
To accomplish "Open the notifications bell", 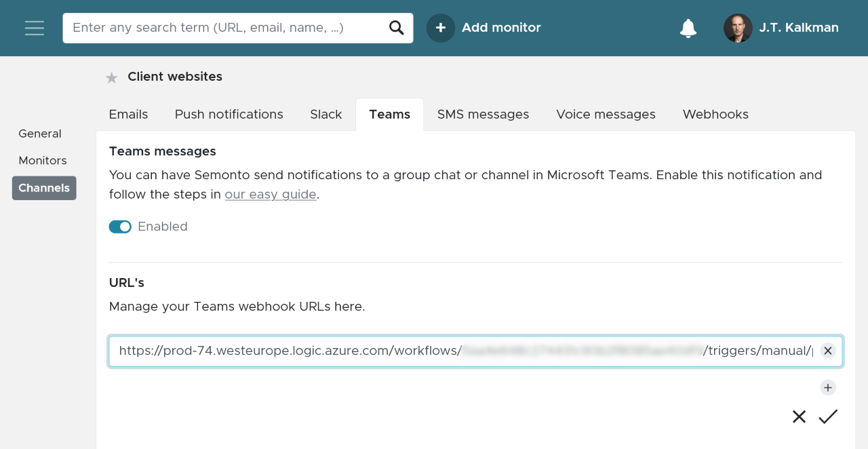I will point(688,28).
